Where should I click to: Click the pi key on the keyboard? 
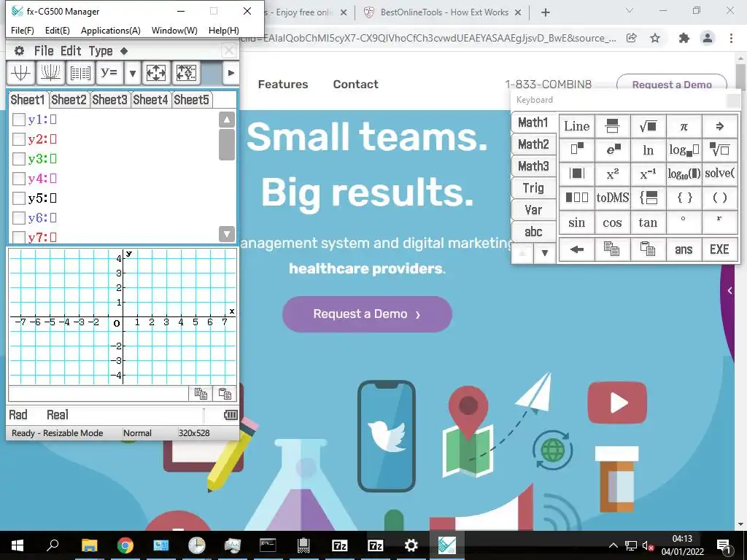(x=684, y=126)
